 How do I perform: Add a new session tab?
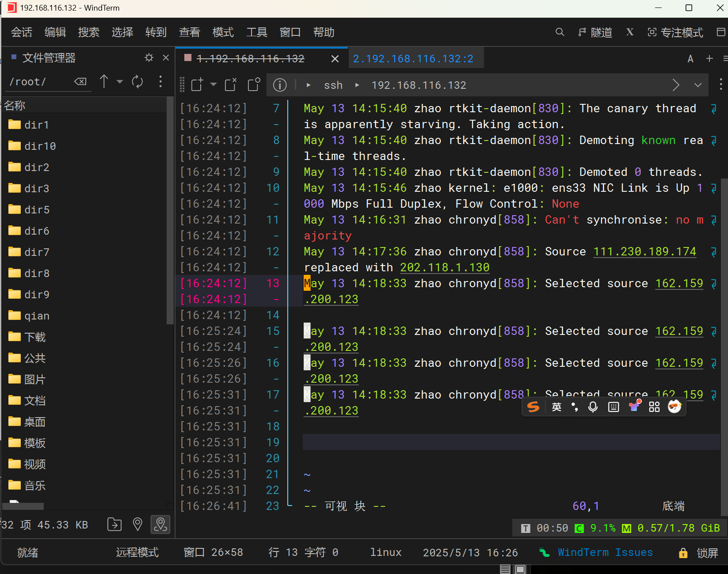tap(709, 58)
